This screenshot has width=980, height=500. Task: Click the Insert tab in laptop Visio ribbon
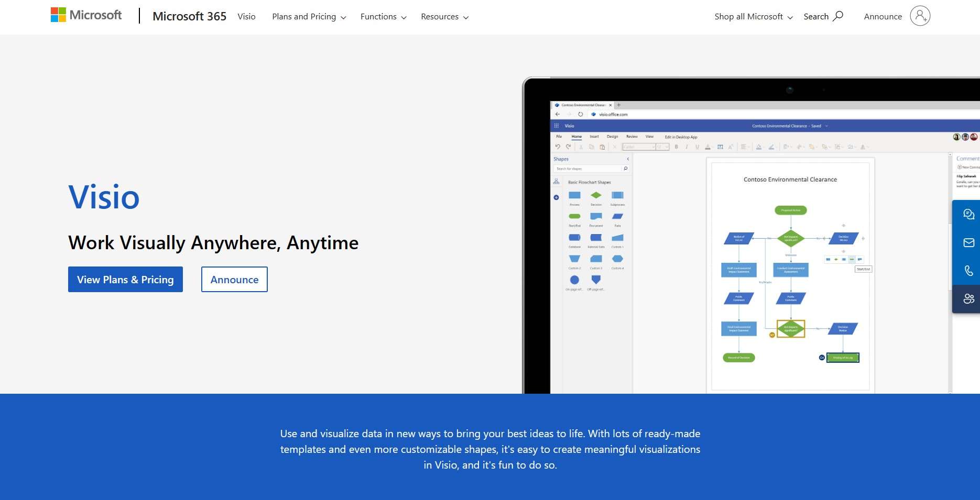pos(594,137)
